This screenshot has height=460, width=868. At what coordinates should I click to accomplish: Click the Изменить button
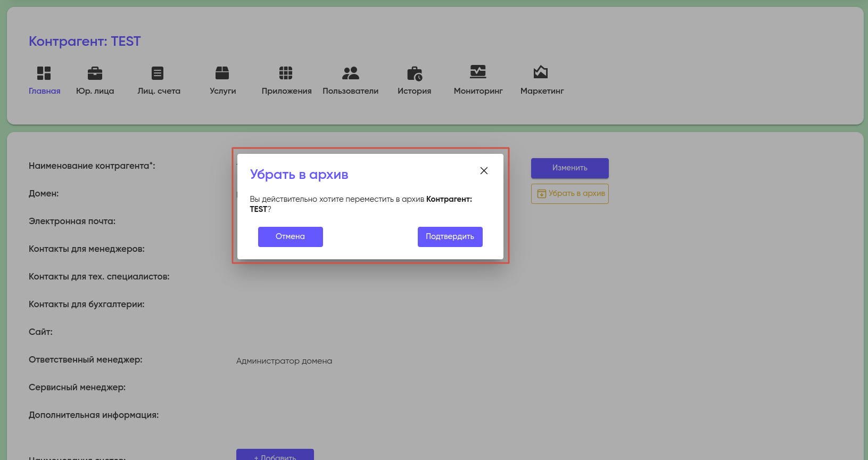(x=569, y=168)
